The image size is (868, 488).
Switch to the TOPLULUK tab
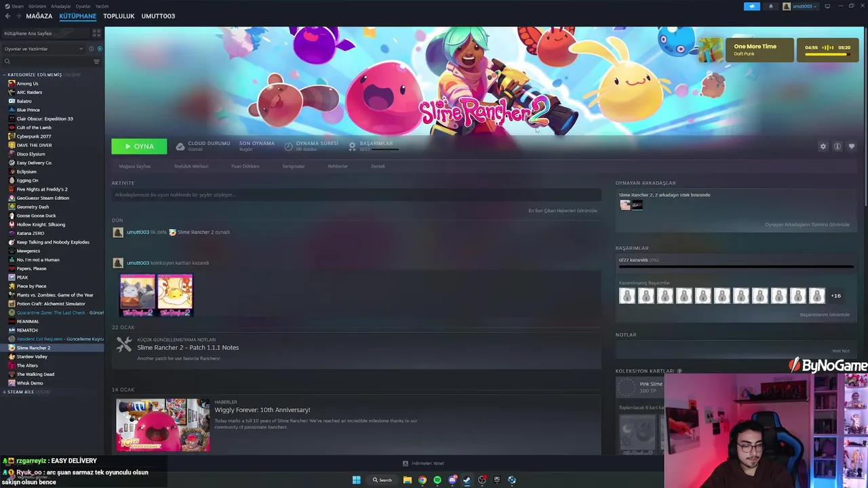pyautogui.click(x=119, y=16)
